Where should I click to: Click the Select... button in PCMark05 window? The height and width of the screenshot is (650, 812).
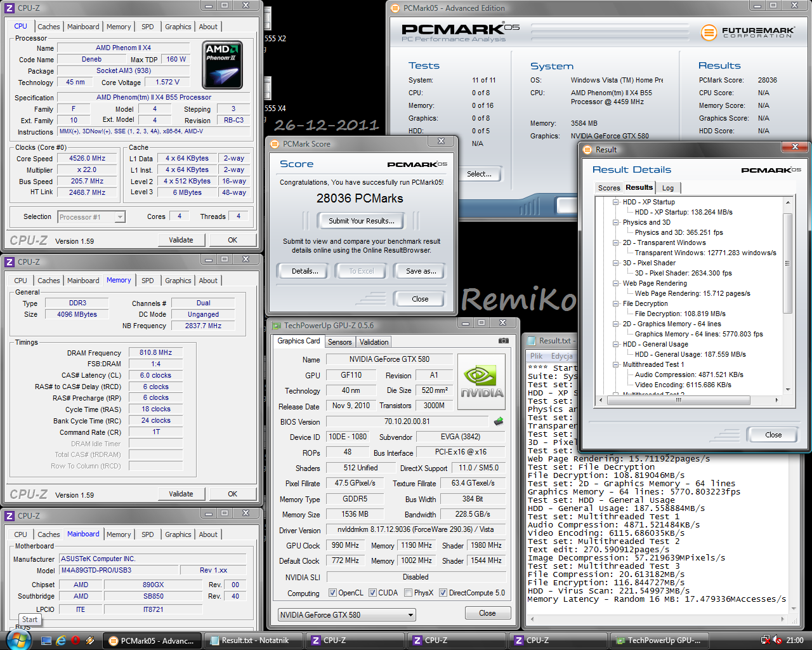pyautogui.click(x=479, y=174)
